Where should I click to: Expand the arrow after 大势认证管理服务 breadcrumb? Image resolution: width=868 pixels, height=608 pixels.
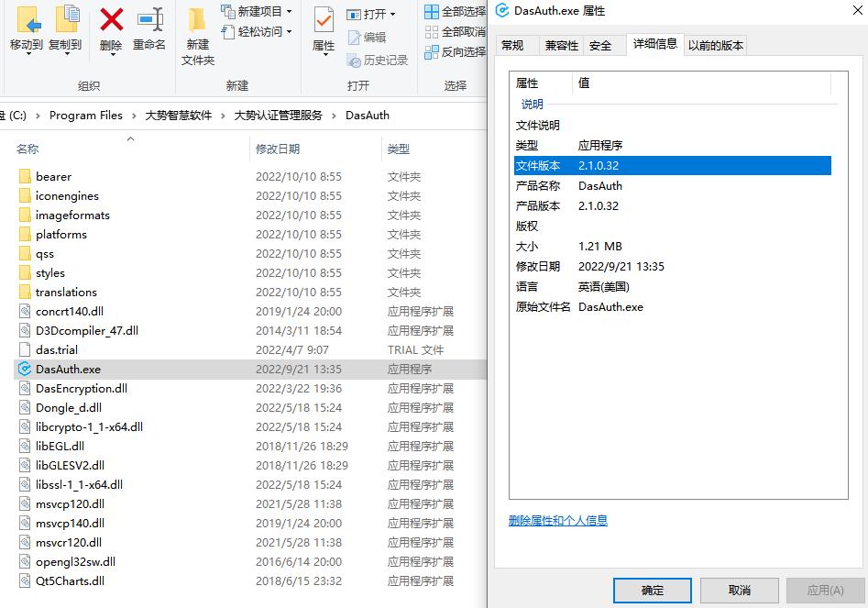tap(334, 116)
